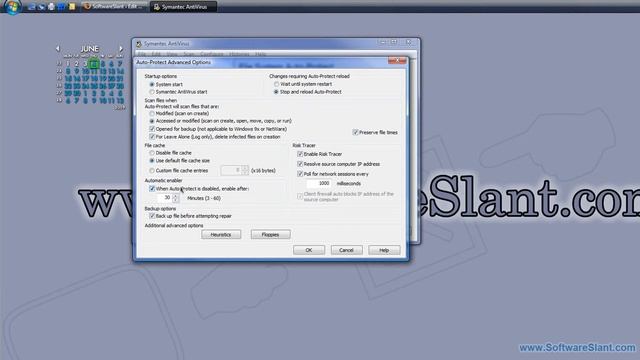Open the Heuristics options
The height and width of the screenshot is (360, 640).
221,235
